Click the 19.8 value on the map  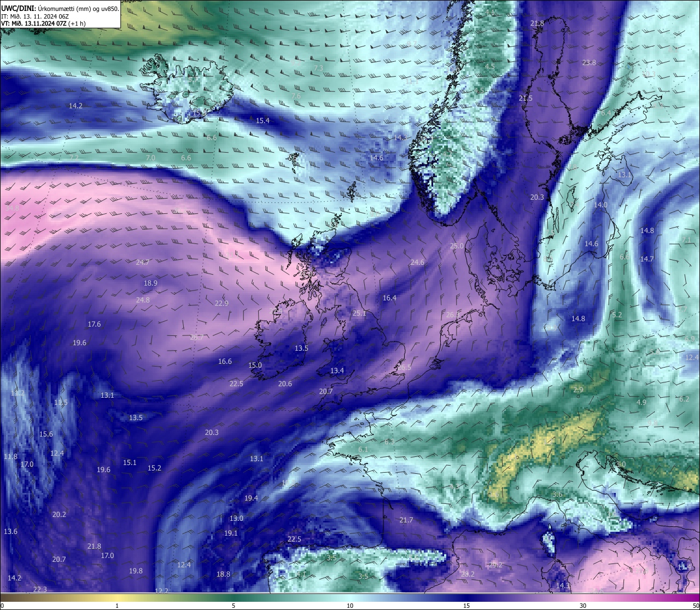tap(136, 571)
